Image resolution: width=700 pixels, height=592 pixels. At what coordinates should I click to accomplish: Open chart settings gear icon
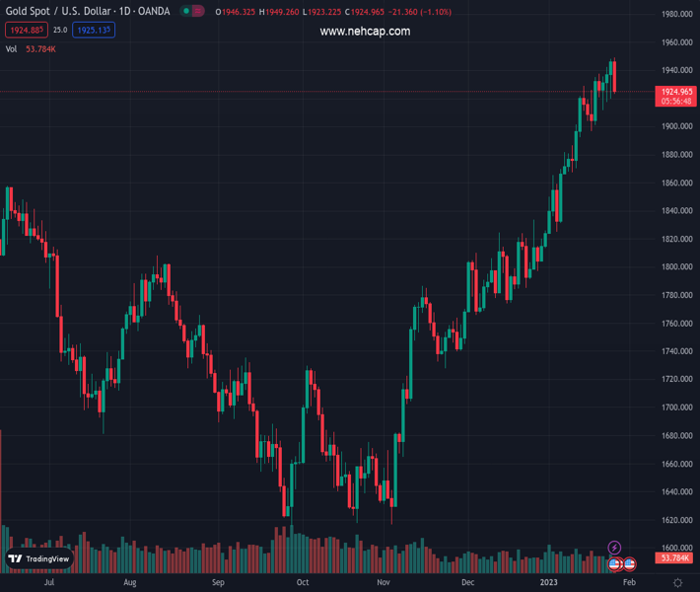pos(677,583)
